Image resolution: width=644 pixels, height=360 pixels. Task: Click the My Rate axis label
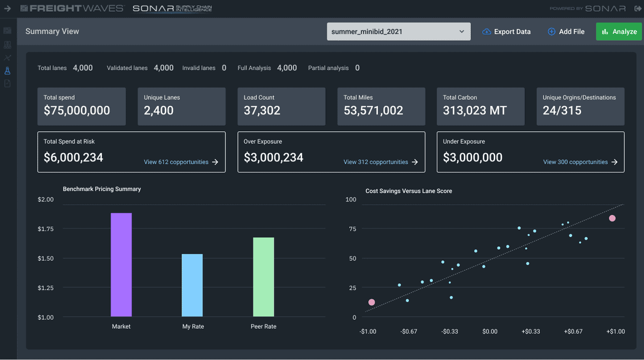(x=193, y=327)
